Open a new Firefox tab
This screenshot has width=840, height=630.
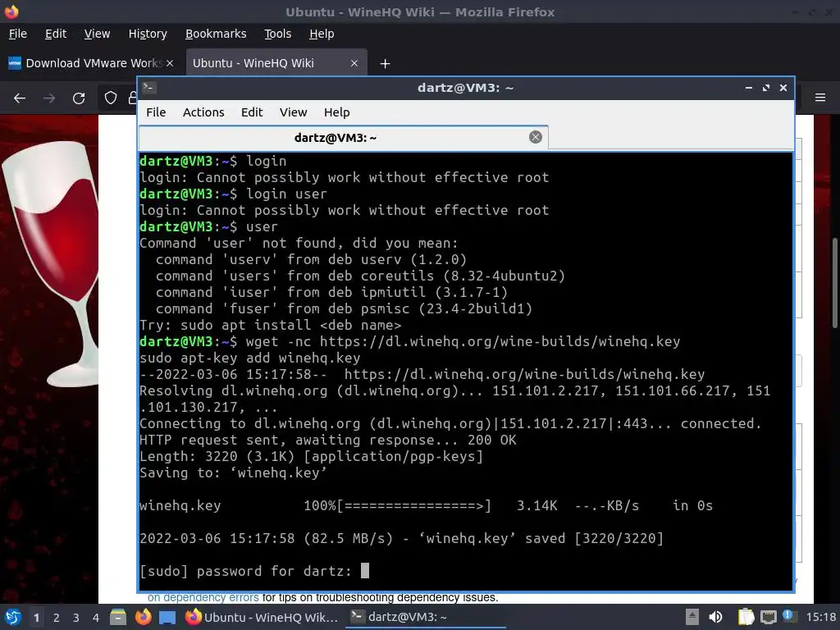(x=385, y=64)
